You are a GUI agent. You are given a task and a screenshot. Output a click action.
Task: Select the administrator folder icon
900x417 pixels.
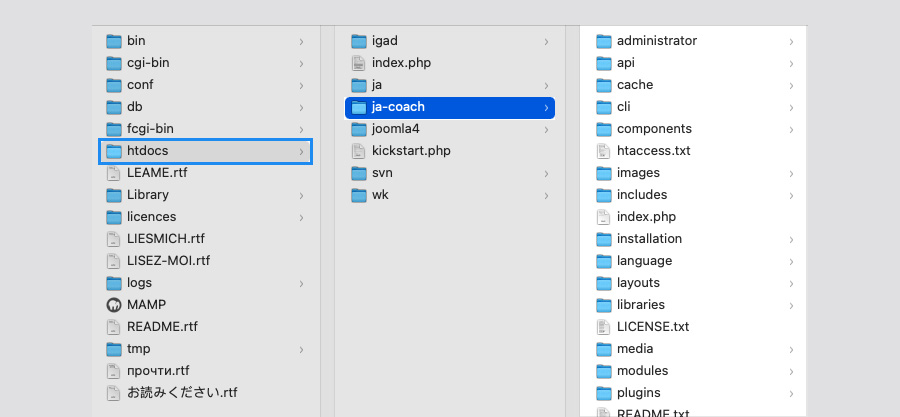pos(604,41)
